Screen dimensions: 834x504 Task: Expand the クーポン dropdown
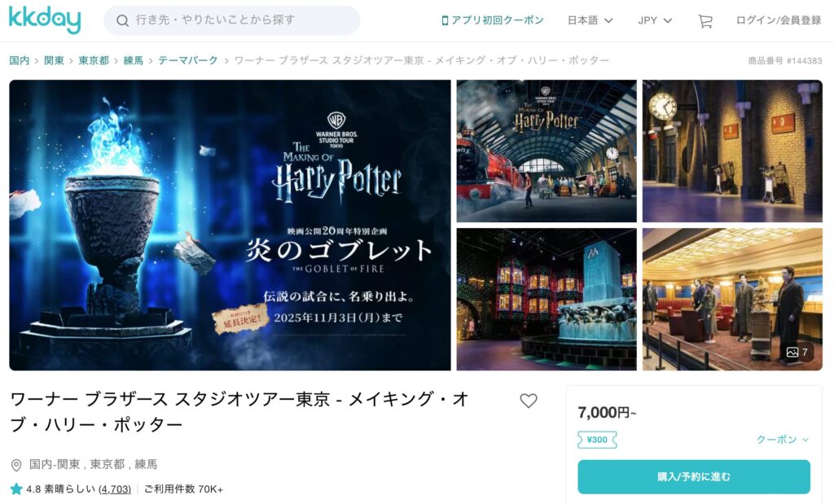783,440
